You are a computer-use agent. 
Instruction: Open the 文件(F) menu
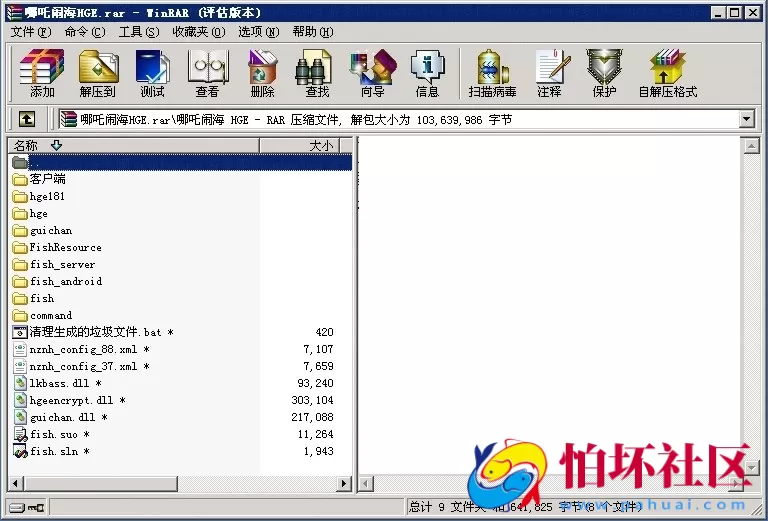point(31,32)
